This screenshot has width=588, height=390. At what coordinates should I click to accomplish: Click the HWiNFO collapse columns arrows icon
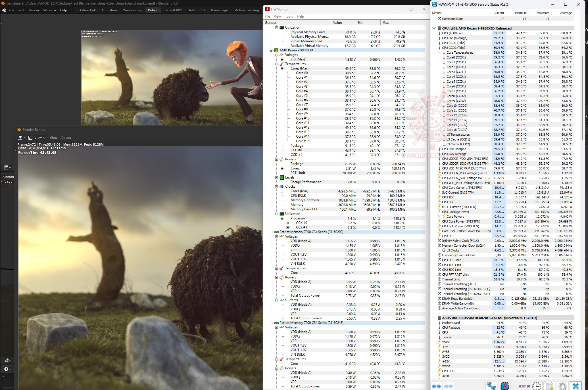point(448,386)
